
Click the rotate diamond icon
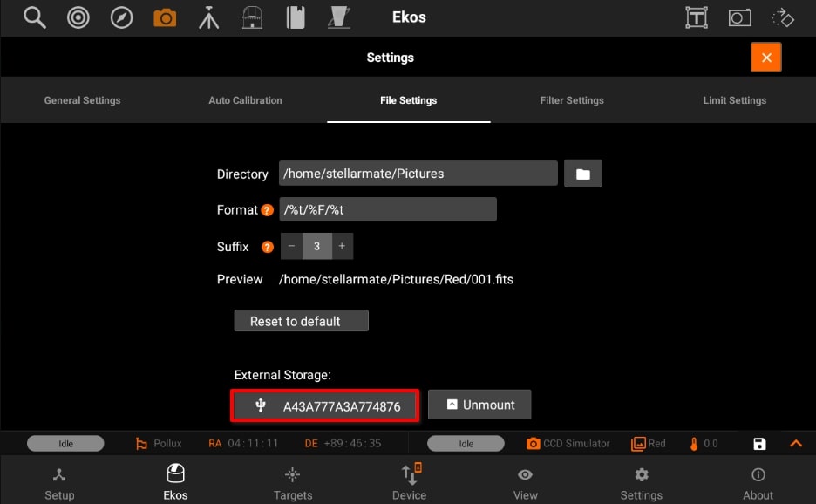coord(783,18)
